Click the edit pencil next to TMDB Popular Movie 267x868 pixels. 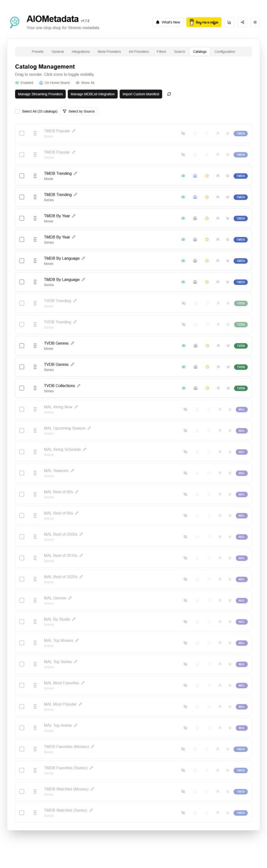tap(73, 131)
